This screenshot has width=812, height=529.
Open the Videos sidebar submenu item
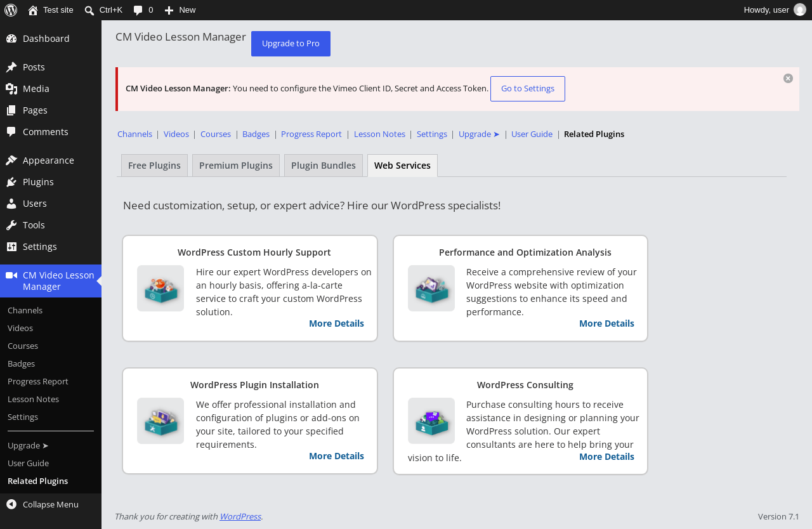pyautogui.click(x=51, y=328)
